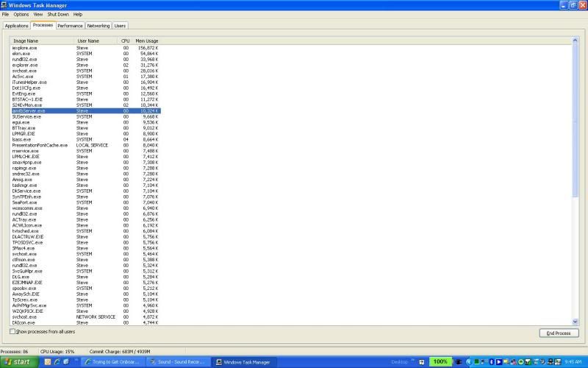Select the PresentationFontCache.exe process
The width and height of the screenshot is (588, 368).
point(86,145)
